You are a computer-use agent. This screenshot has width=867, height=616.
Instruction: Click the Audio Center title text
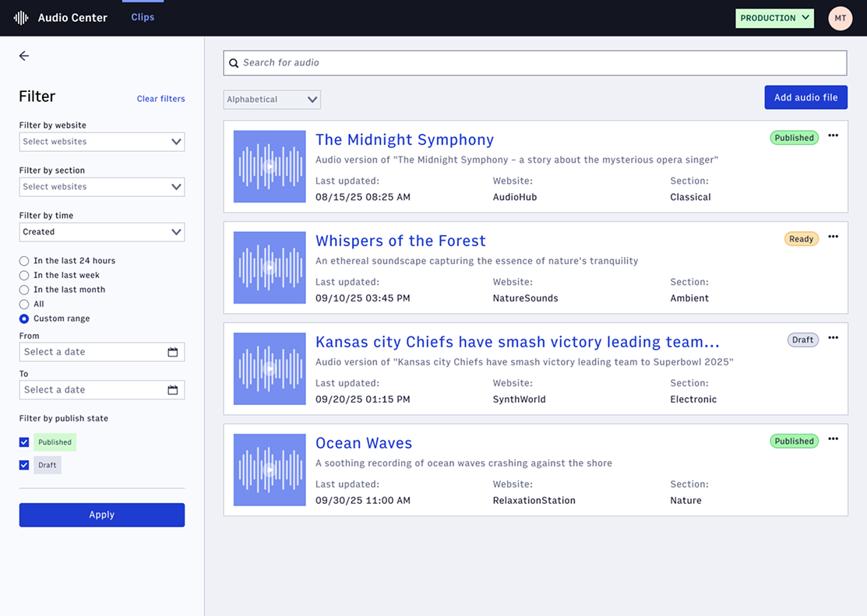click(x=72, y=18)
